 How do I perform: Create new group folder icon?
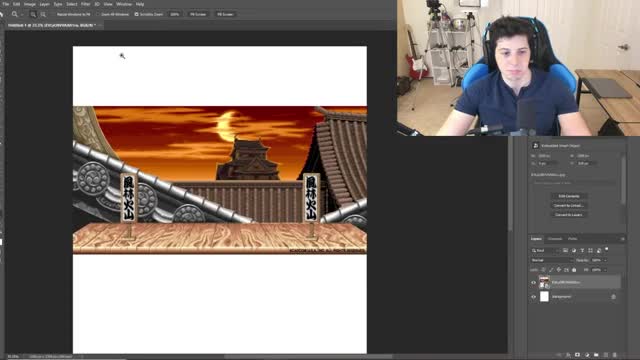tap(596, 355)
